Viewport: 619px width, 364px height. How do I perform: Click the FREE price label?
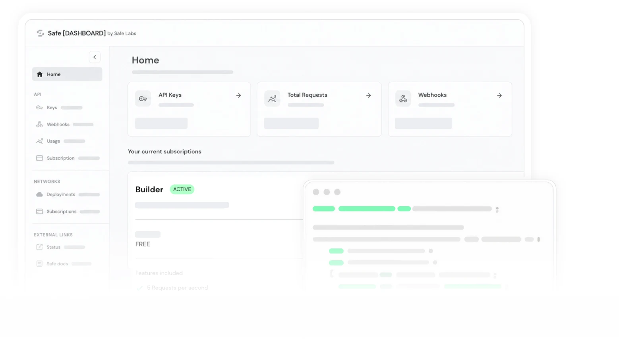[x=143, y=244]
